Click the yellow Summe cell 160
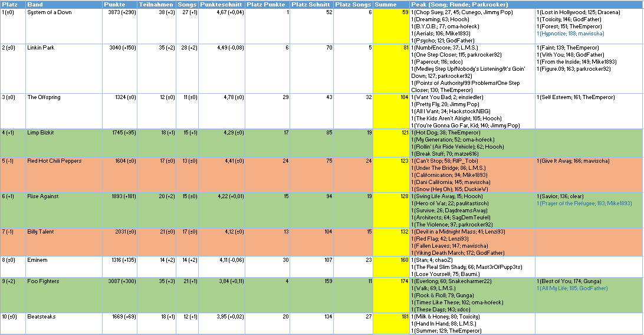Viewport: 644px width, 335px height. pyautogui.click(x=392, y=267)
